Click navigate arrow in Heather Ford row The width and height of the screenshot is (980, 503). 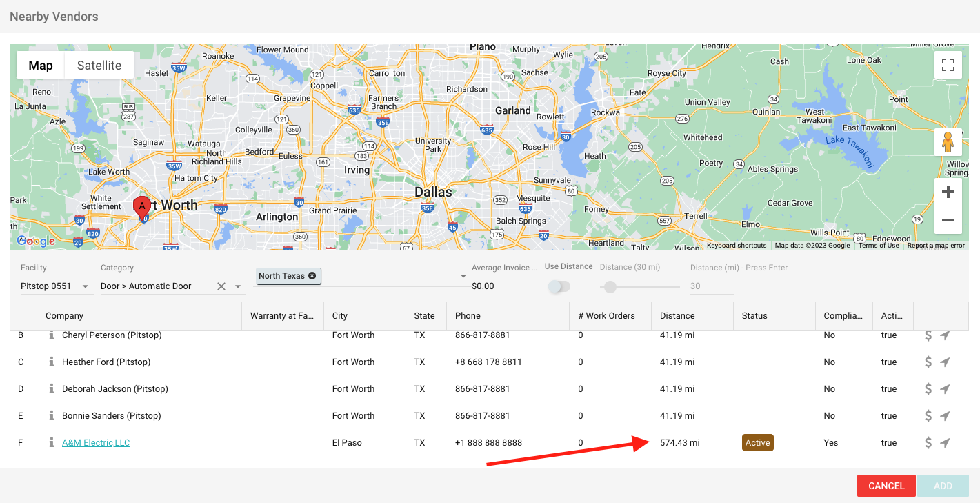point(945,362)
